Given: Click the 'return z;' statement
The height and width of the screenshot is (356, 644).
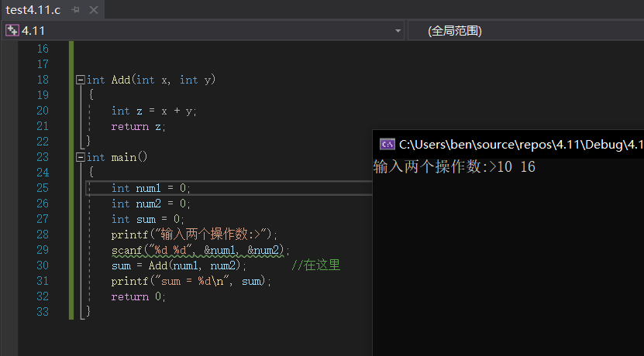Looking at the screenshot, I should (x=138, y=126).
